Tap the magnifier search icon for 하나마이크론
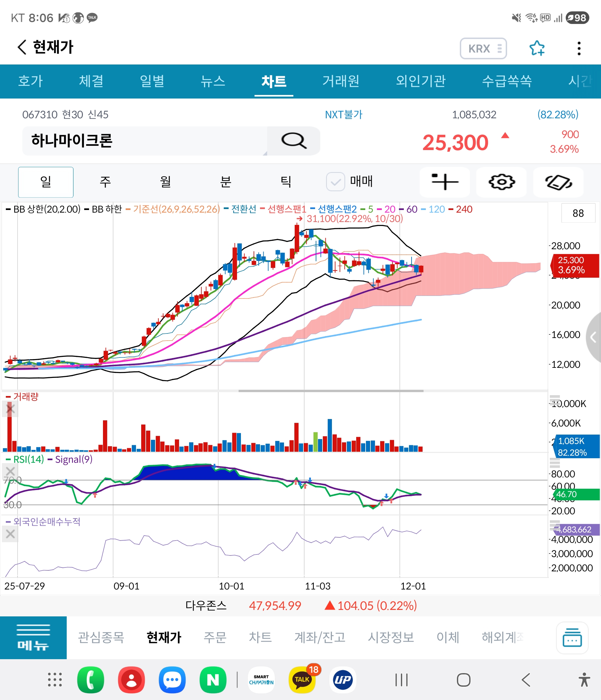 coord(293,141)
